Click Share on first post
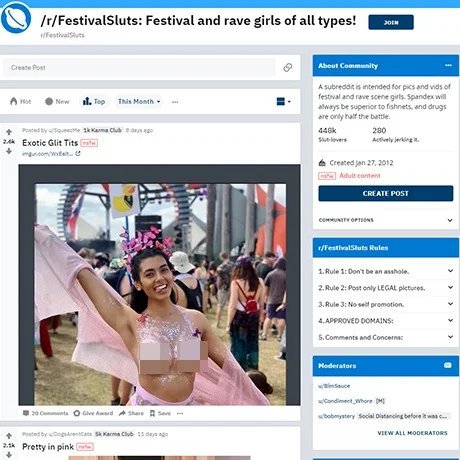460x460 pixels. [x=131, y=413]
